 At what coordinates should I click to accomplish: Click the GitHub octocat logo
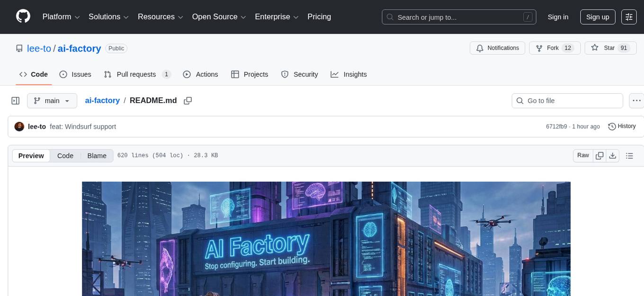[23, 16]
